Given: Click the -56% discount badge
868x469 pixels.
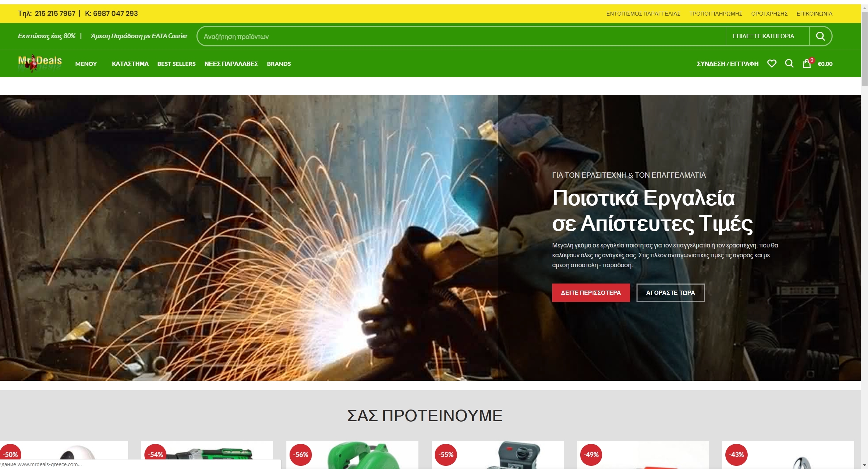Looking at the screenshot, I should pos(301,454).
